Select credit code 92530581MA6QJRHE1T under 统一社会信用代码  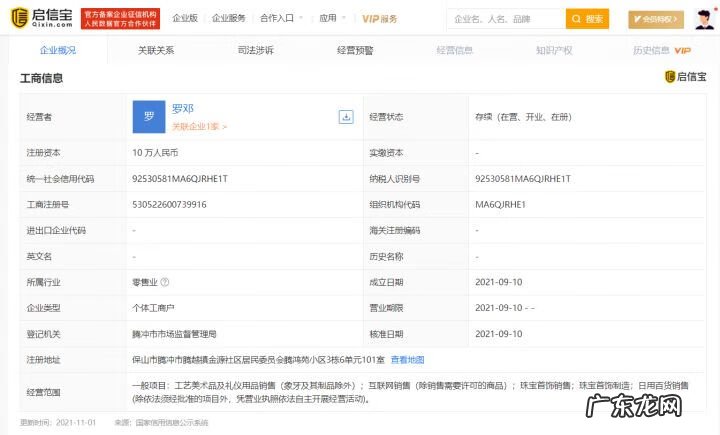pos(180,179)
